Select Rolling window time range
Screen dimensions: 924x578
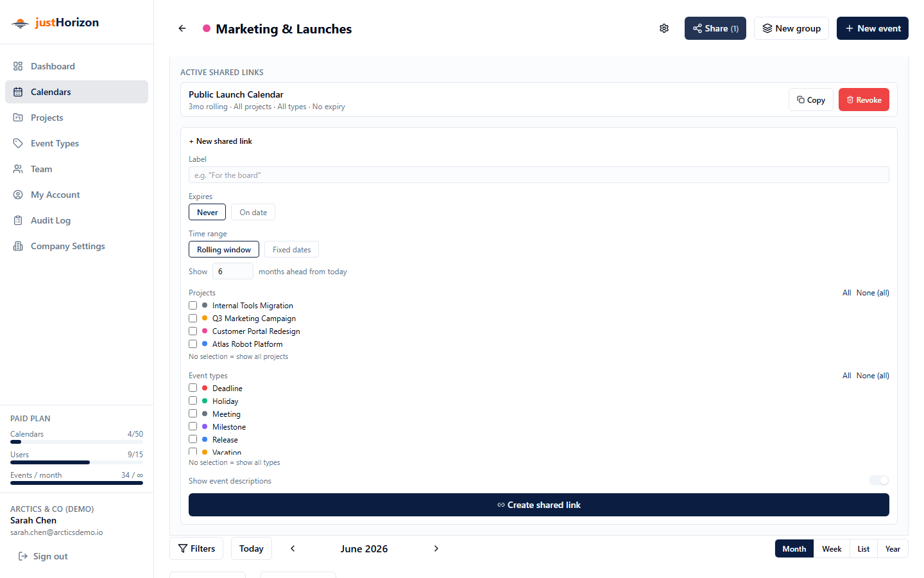[x=224, y=249]
